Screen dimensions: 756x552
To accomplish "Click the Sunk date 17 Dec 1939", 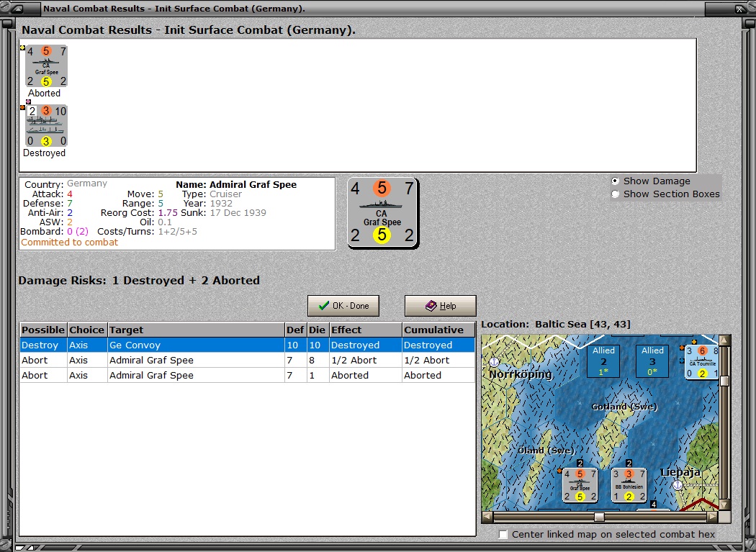I will point(238,212).
